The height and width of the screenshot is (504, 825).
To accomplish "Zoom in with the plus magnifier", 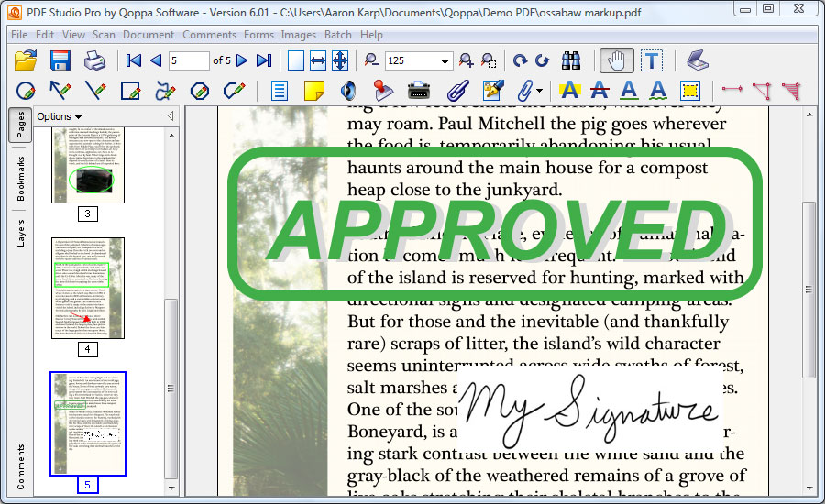I will click(466, 60).
